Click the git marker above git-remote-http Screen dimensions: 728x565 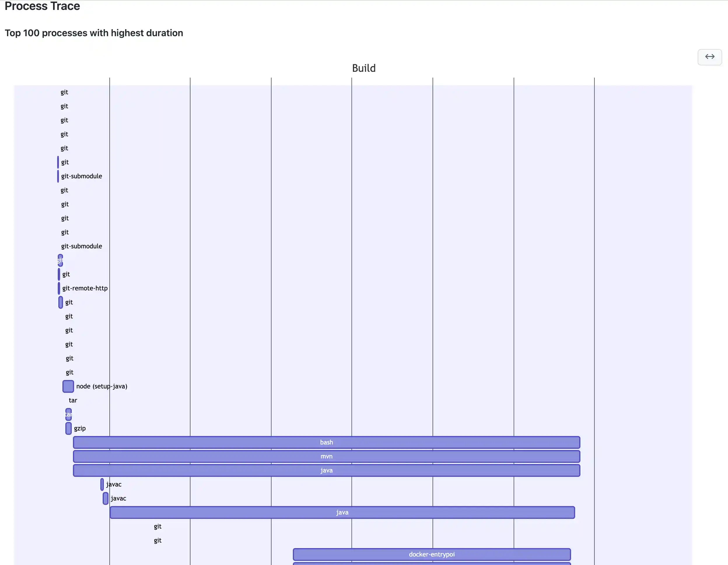click(x=59, y=274)
